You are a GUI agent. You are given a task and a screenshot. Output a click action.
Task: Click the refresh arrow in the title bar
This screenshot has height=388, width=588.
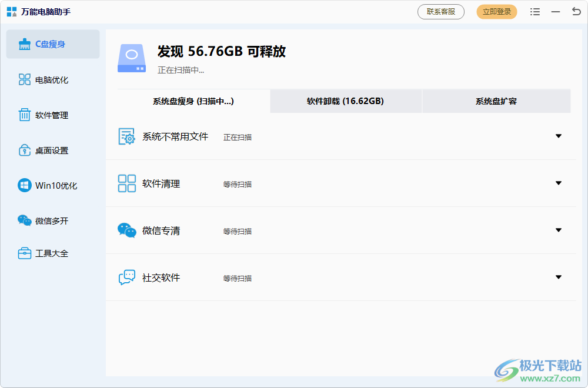pyautogui.click(x=575, y=12)
